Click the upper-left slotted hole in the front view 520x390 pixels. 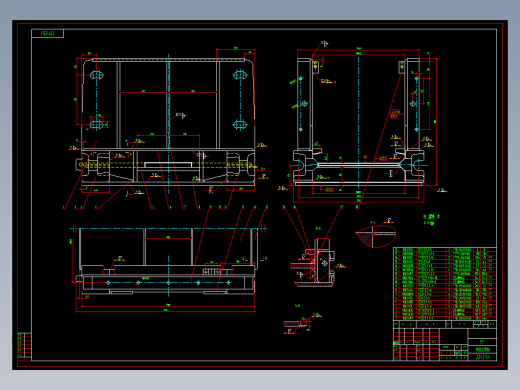pos(97,75)
